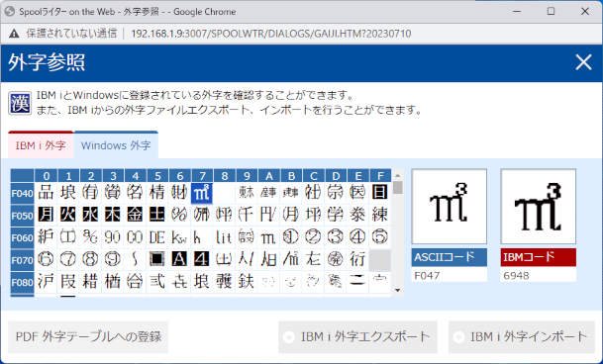
Task: Click the insecure connection warning icon
Action: pos(14,34)
